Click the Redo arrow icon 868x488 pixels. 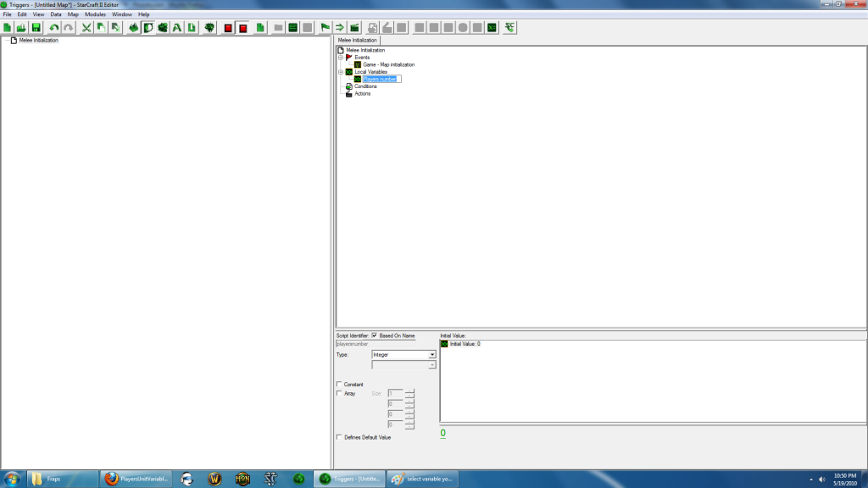pos(68,28)
